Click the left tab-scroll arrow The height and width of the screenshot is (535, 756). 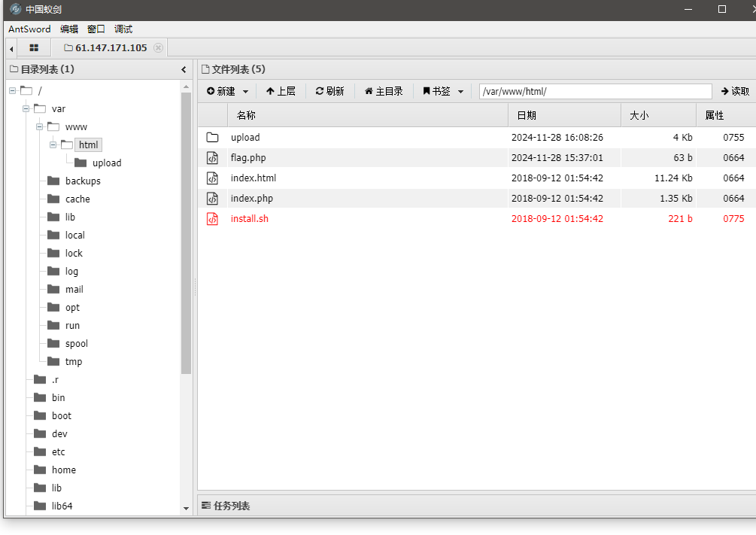[11, 48]
